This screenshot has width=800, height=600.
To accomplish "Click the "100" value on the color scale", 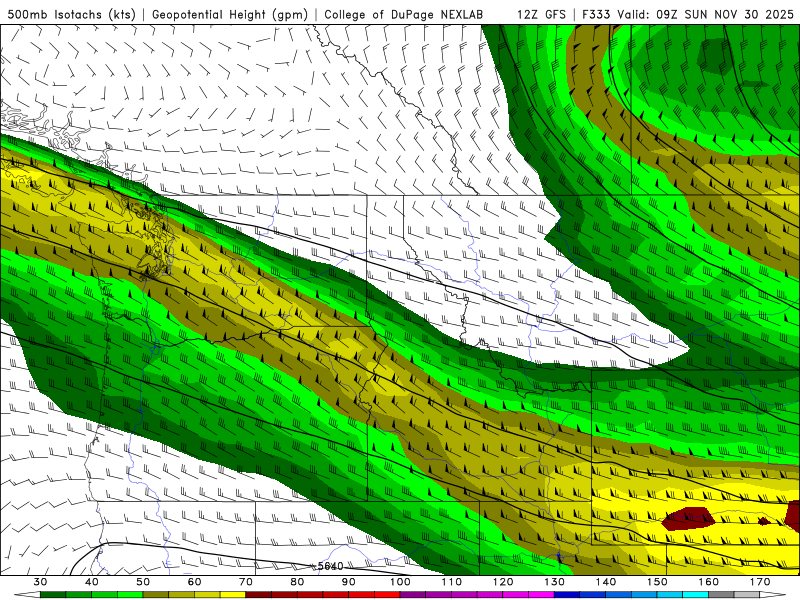I will tap(400, 582).
